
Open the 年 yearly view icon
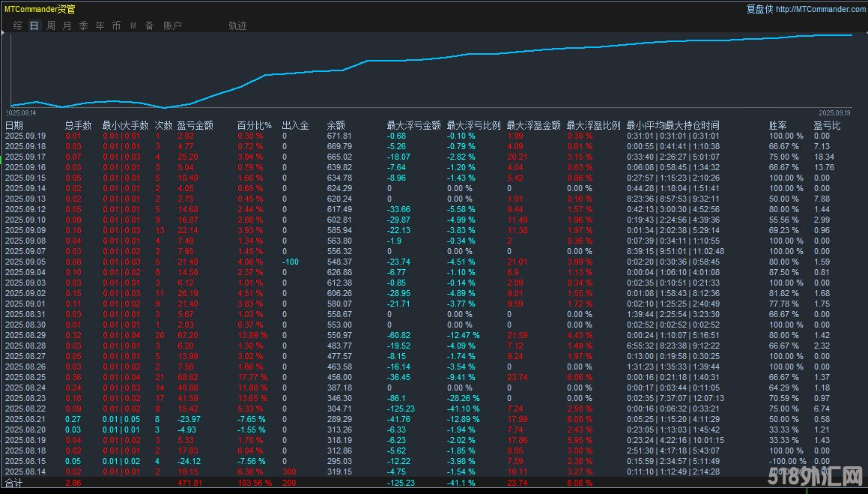100,25
